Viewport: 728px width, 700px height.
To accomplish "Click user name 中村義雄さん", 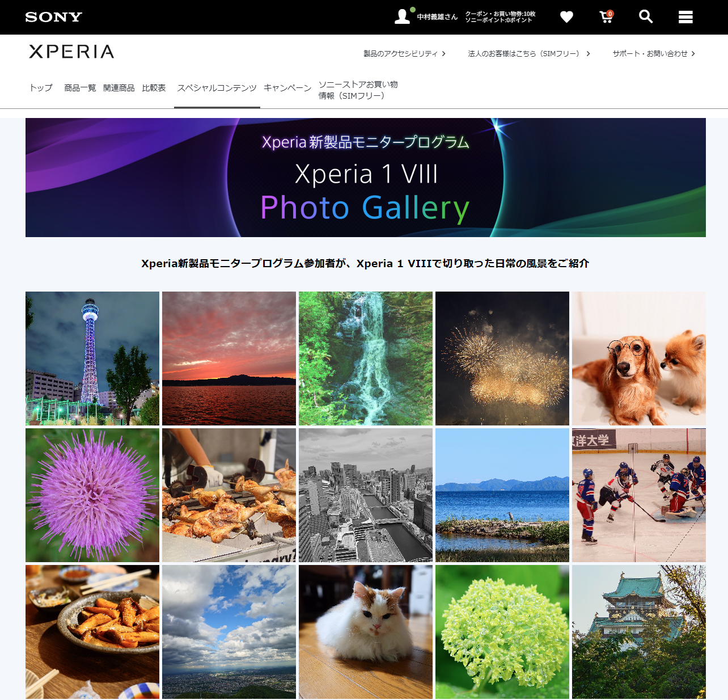I will [437, 17].
